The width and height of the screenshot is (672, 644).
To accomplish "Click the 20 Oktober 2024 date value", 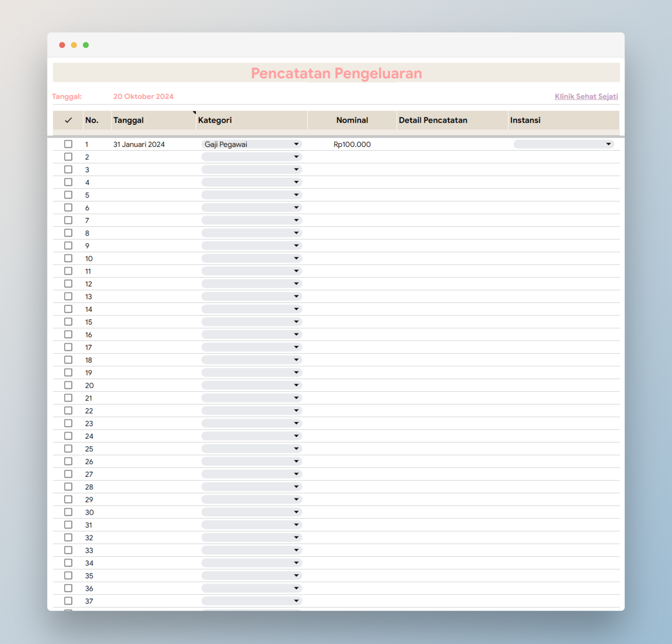I will click(143, 97).
